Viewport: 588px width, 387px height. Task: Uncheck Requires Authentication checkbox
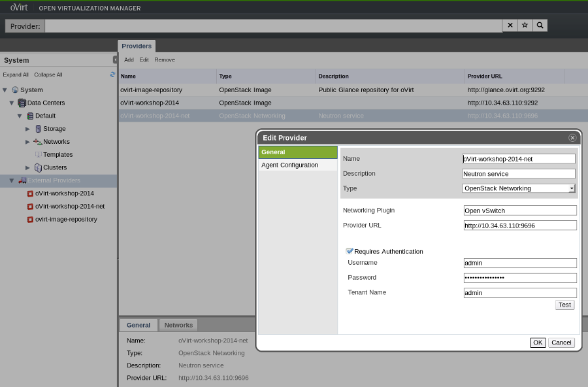pos(350,251)
